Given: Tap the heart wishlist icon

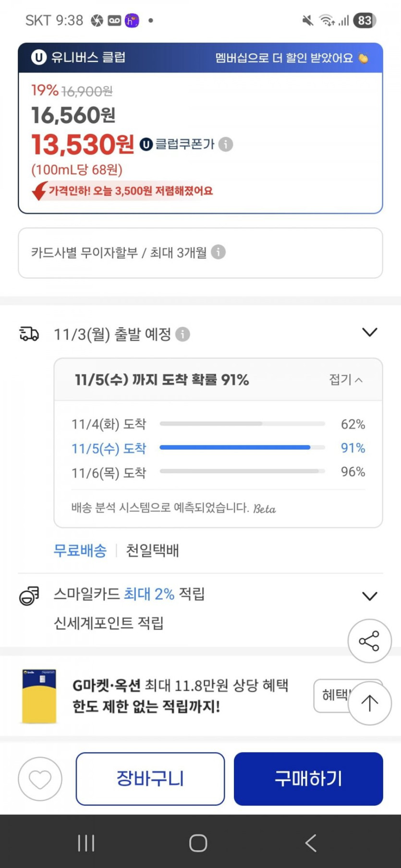Looking at the screenshot, I should (x=40, y=779).
